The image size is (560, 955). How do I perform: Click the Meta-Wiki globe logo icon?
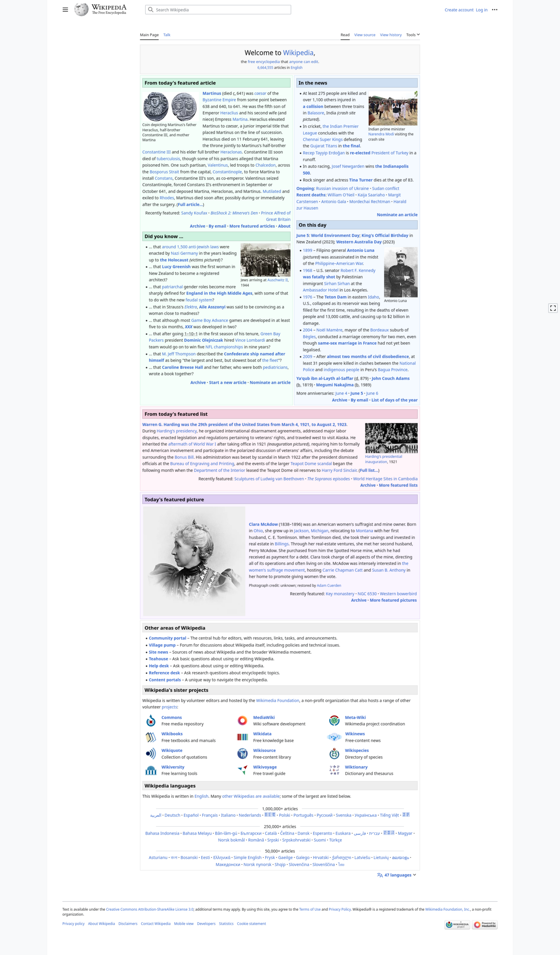(x=334, y=720)
